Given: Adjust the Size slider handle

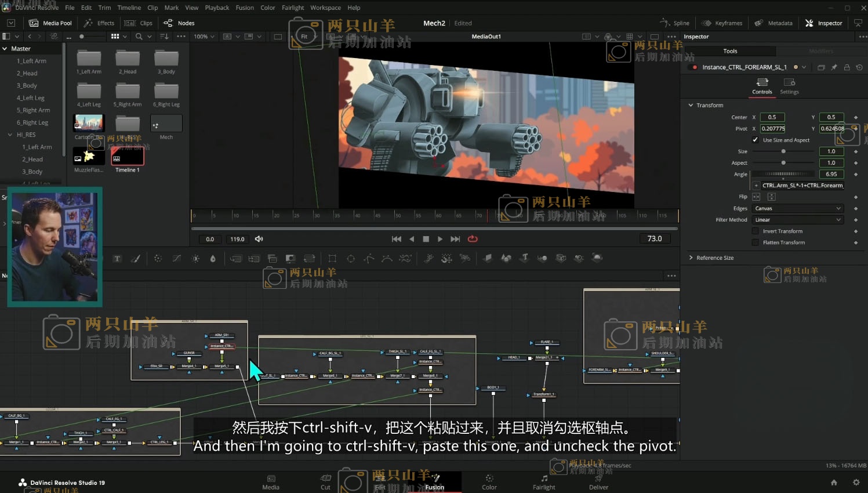Looking at the screenshot, I should pyautogui.click(x=783, y=151).
